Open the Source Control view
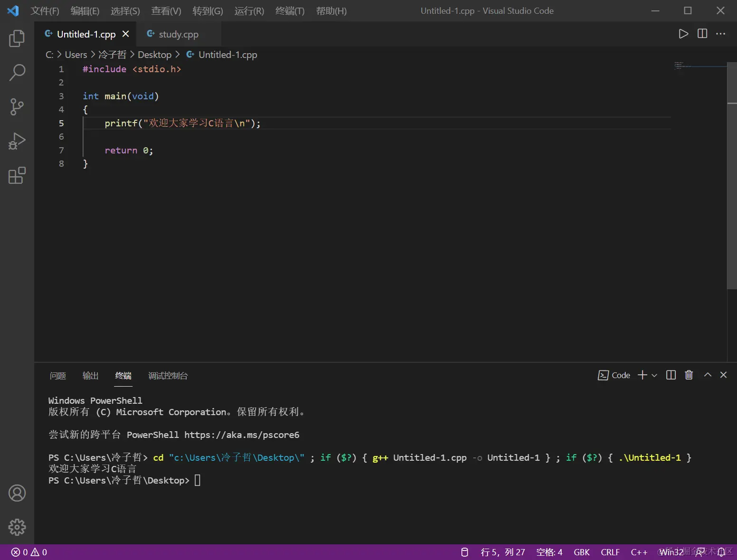 click(x=17, y=107)
